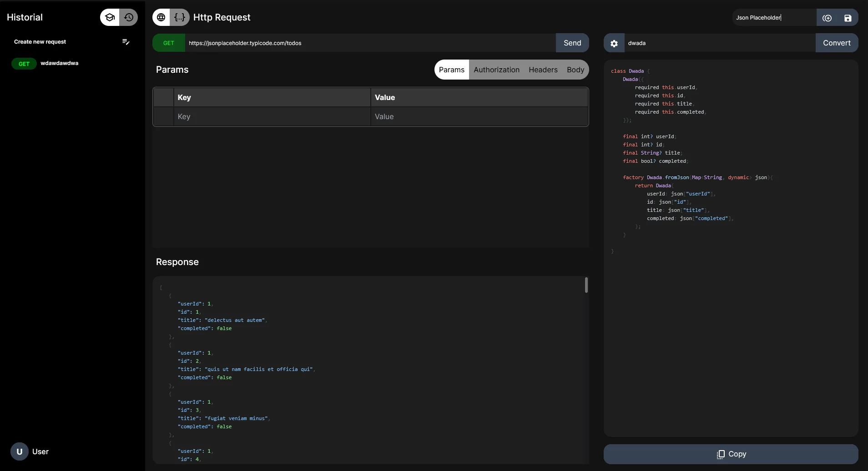Viewport: 868px width, 471px height.
Task: Open the GET method selector in URL bar
Action: point(169,43)
